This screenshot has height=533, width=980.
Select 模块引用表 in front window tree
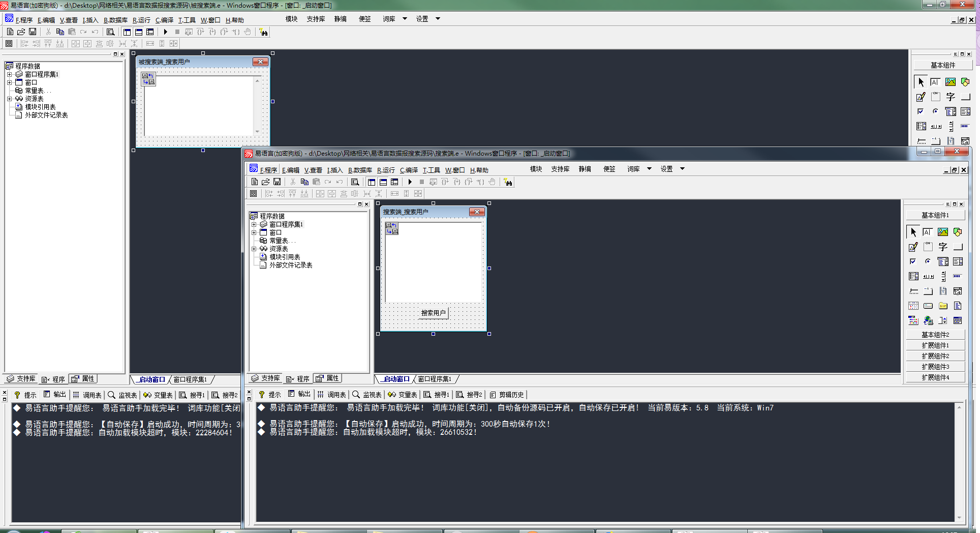285,257
